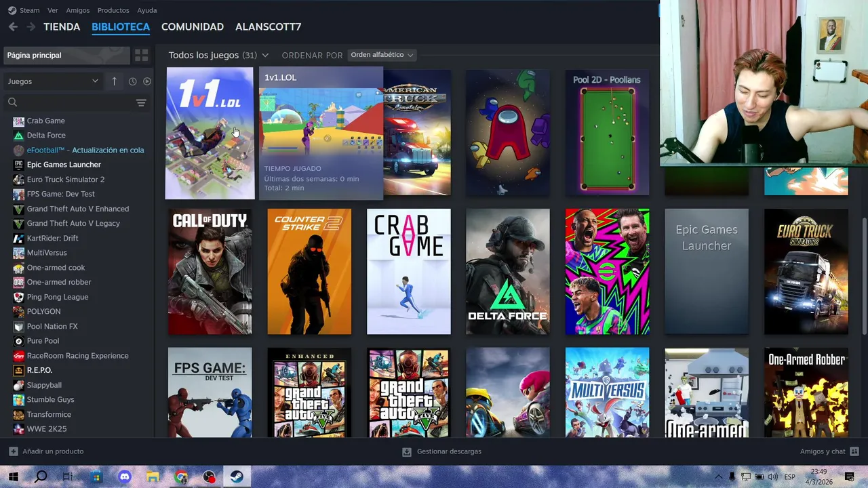868x488 pixels.
Task: Select the American Truck Simulator cover
Action: (417, 133)
